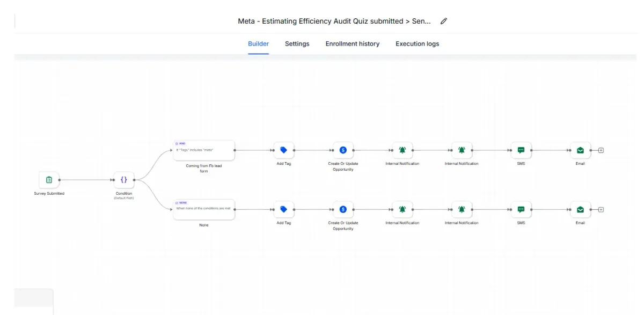Click the 'Survey Submitted' label

point(49,193)
